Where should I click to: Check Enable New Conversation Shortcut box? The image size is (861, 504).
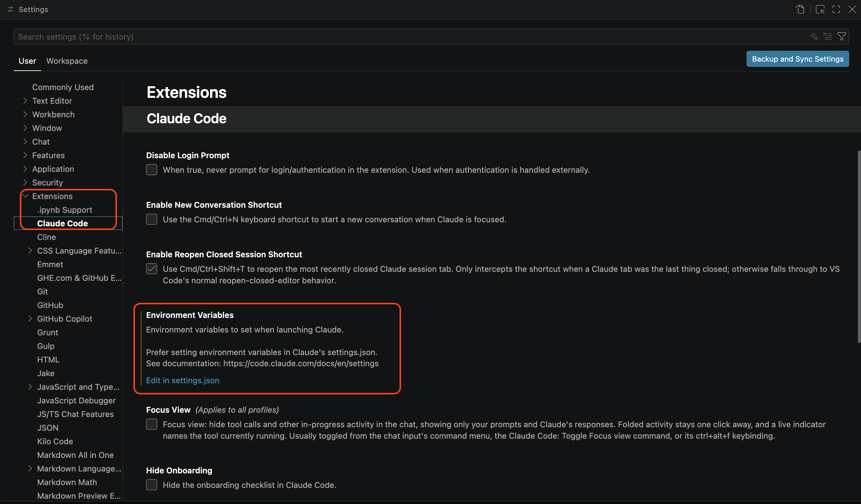tap(151, 219)
